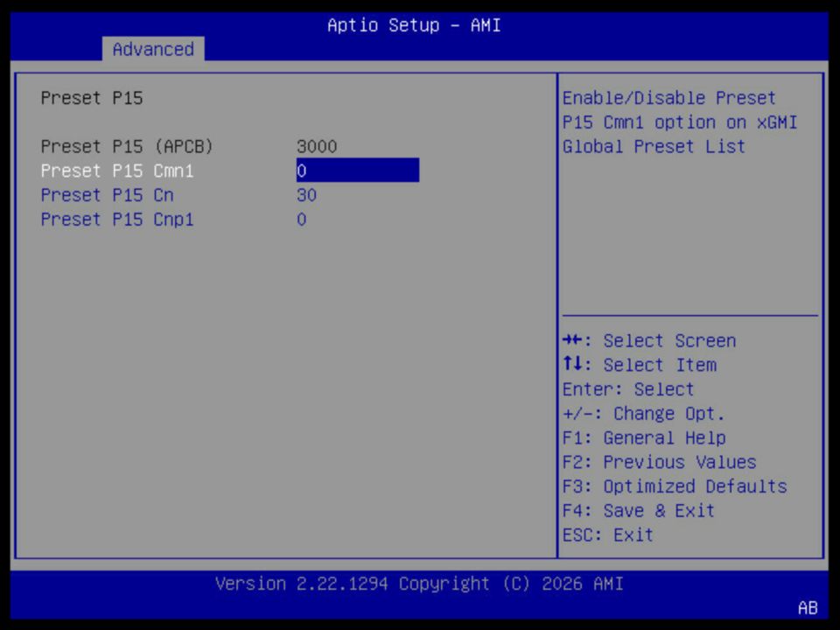Click the Enter: Select key hint

(628, 388)
